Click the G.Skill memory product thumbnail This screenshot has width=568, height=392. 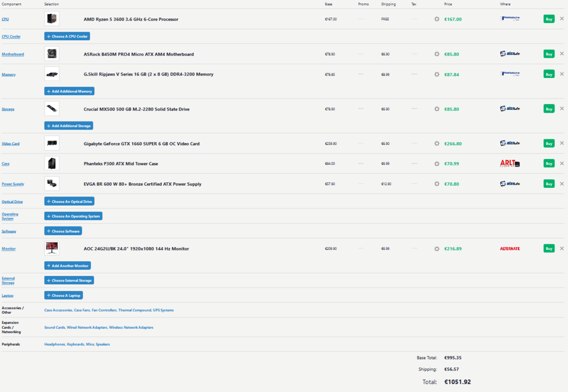[52, 74]
